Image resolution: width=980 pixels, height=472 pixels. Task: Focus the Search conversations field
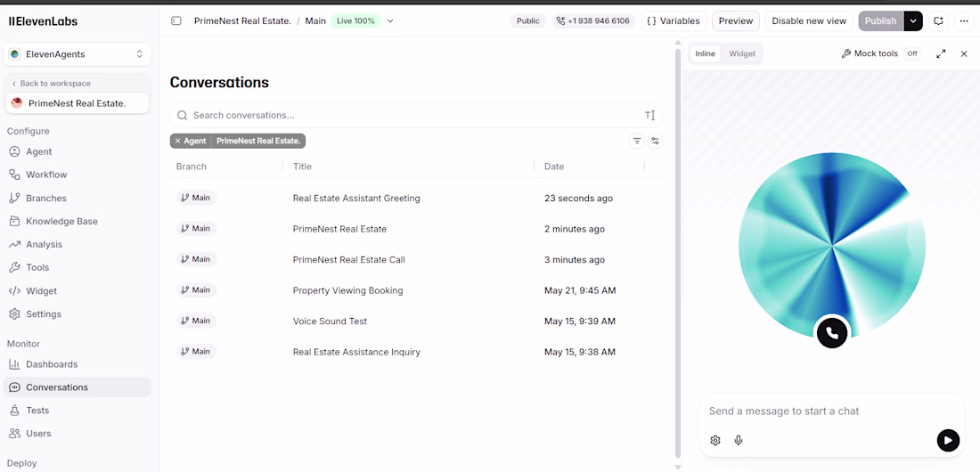416,116
